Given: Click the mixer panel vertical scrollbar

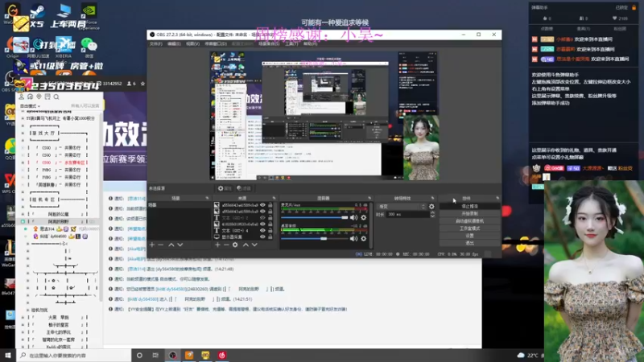Looking at the screenshot, I should pos(371,225).
